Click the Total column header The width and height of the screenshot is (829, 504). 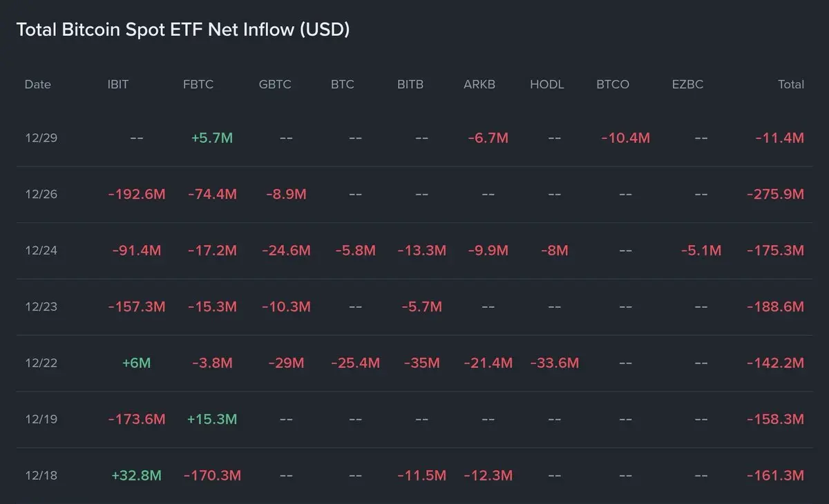(x=791, y=84)
